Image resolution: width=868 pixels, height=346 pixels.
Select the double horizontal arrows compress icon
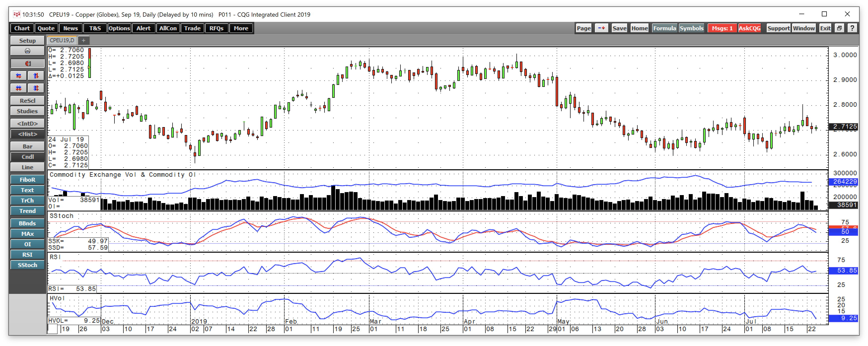pos(18,88)
